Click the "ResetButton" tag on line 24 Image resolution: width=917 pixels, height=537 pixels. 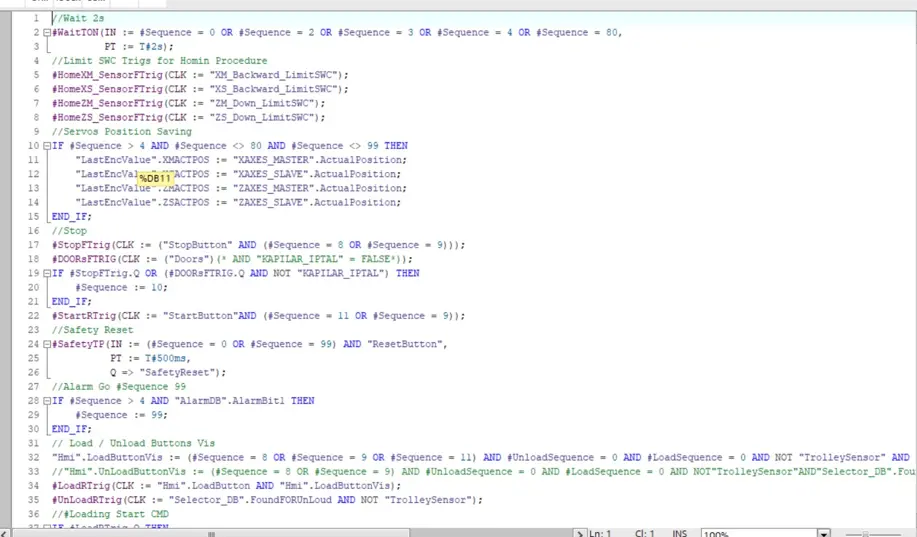pos(411,344)
